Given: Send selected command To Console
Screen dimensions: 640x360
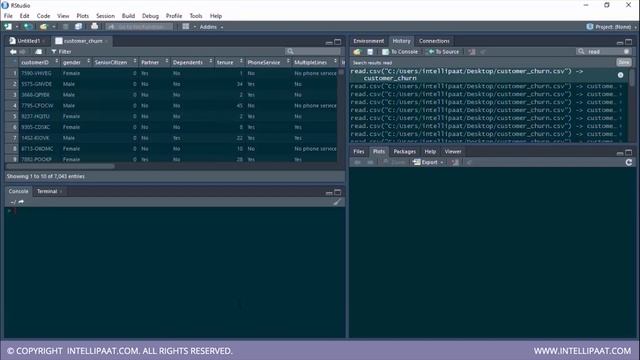Looking at the screenshot, I should point(400,52).
